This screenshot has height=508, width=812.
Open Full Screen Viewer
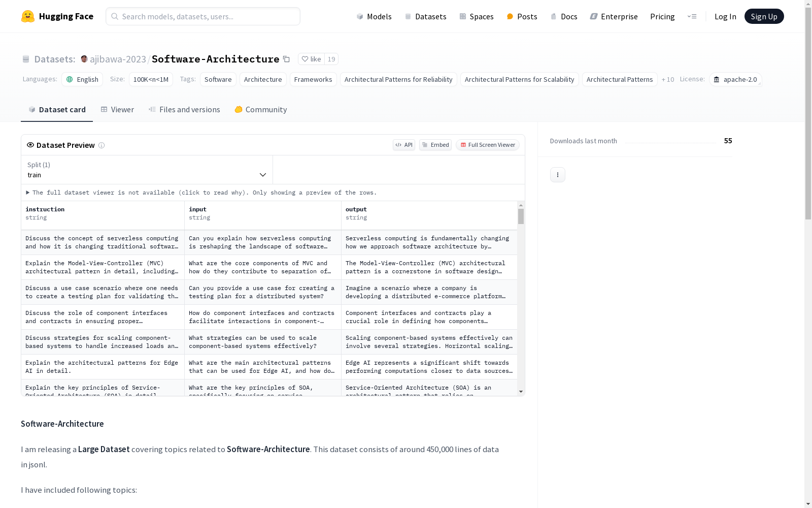pos(488,145)
